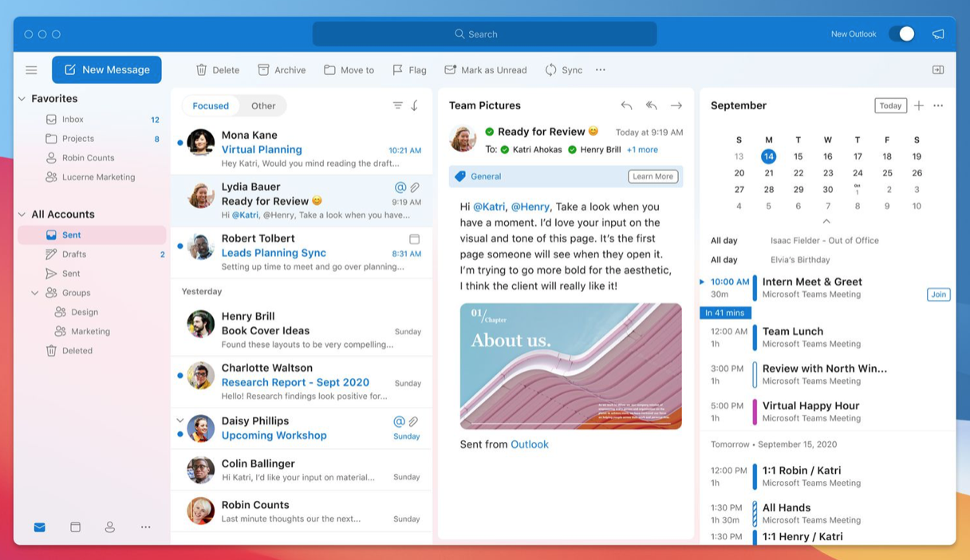
Task: Open the Drafts folder
Action: click(x=92, y=254)
